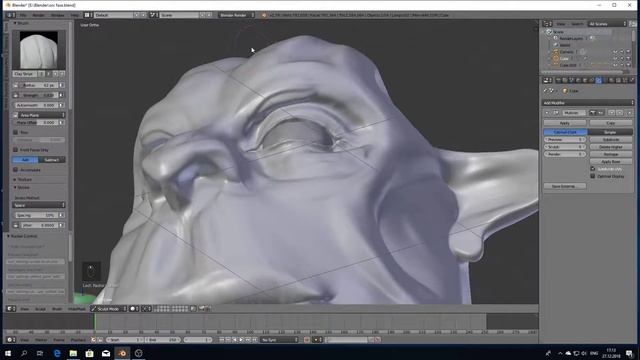Jump to timeline start frame

click(222, 340)
